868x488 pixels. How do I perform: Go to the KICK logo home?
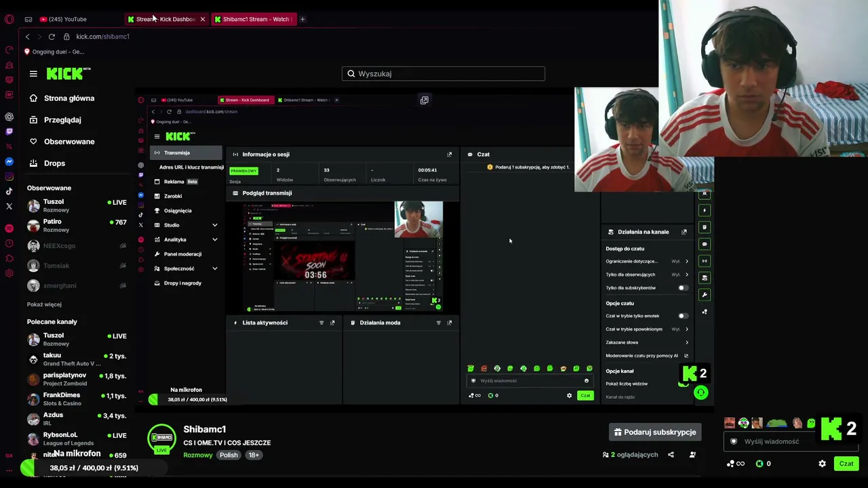(x=68, y=73)
